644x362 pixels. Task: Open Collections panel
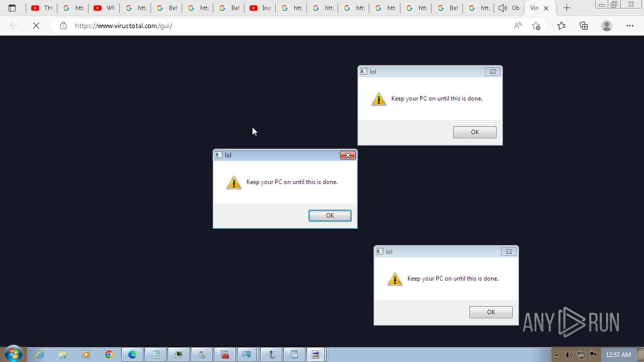584,26
